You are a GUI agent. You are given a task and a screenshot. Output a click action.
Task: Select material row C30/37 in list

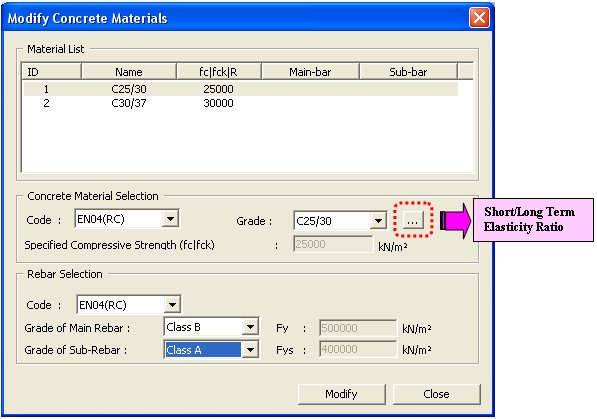[x=241, y=103]
